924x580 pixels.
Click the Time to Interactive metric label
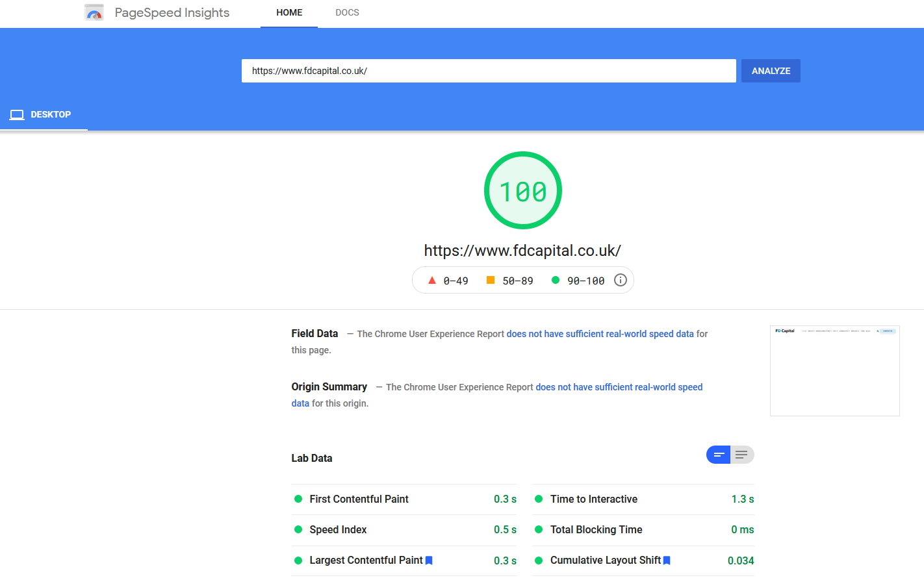pos(594,499)
